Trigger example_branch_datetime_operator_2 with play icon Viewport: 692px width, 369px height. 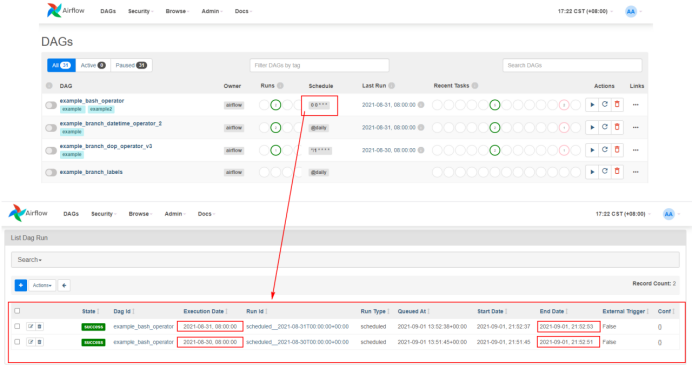(592, 128)
